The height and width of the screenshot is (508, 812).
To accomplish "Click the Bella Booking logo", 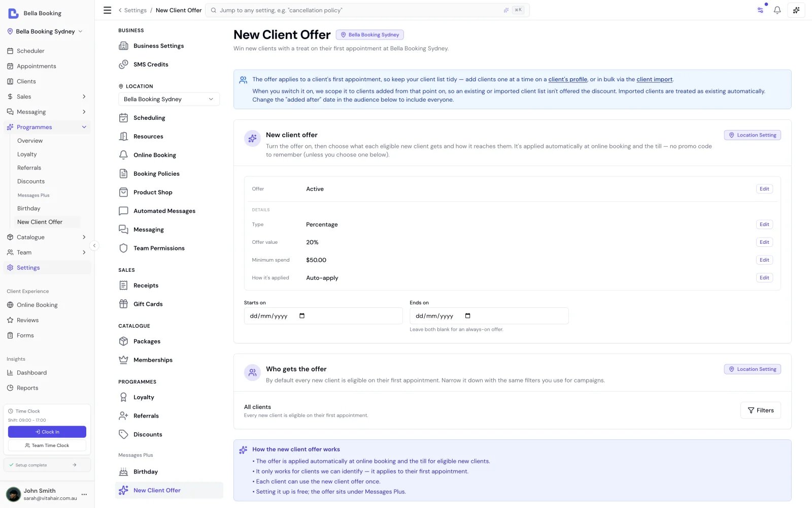I will (13, 13).
